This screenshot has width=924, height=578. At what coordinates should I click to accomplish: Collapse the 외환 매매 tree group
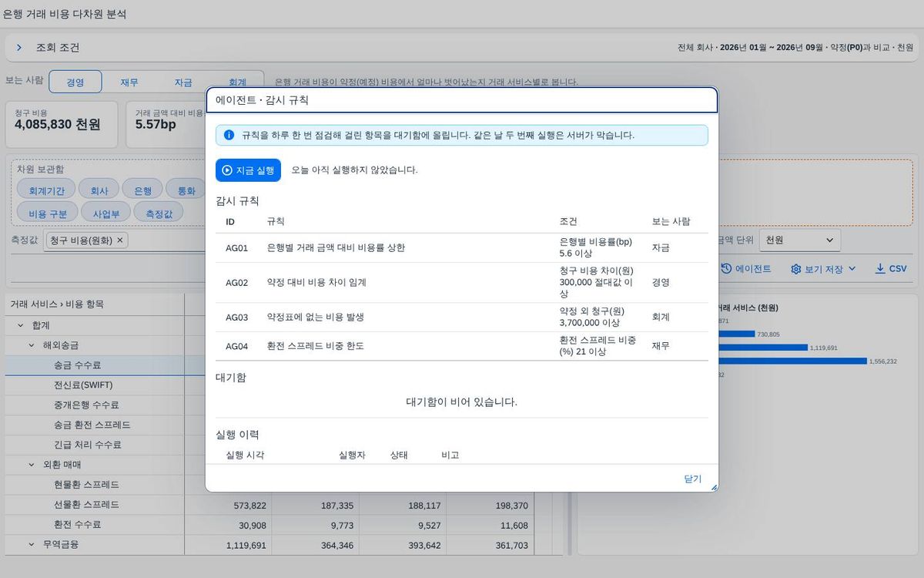pyautogui.click(x=32, y=465)
